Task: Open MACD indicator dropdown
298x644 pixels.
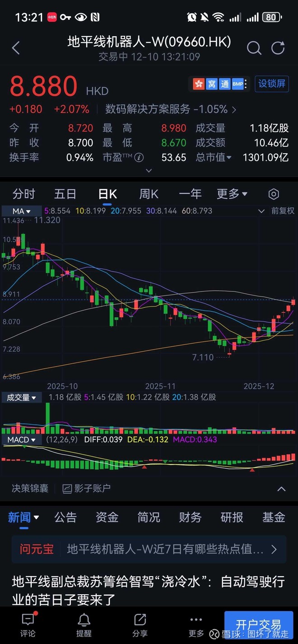Action: pos(22,439)
